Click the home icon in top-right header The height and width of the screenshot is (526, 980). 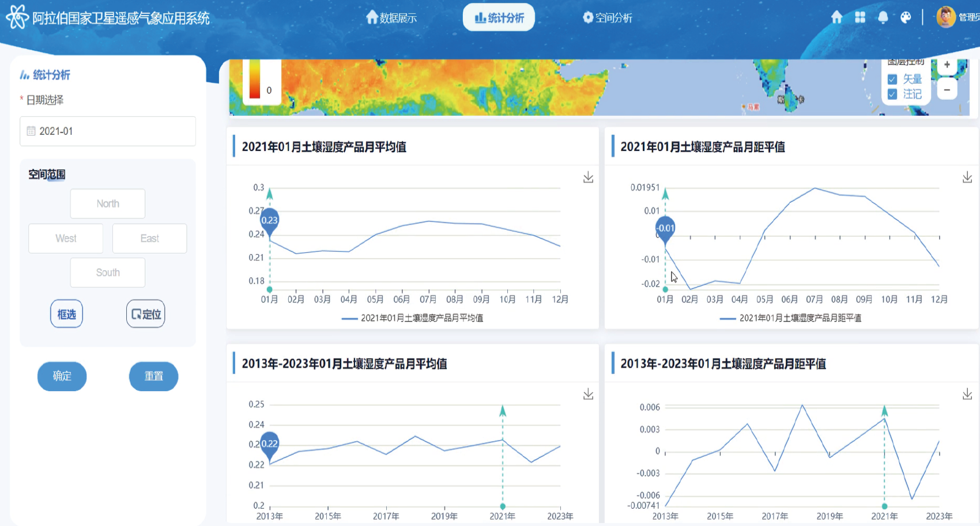(836, 17)
